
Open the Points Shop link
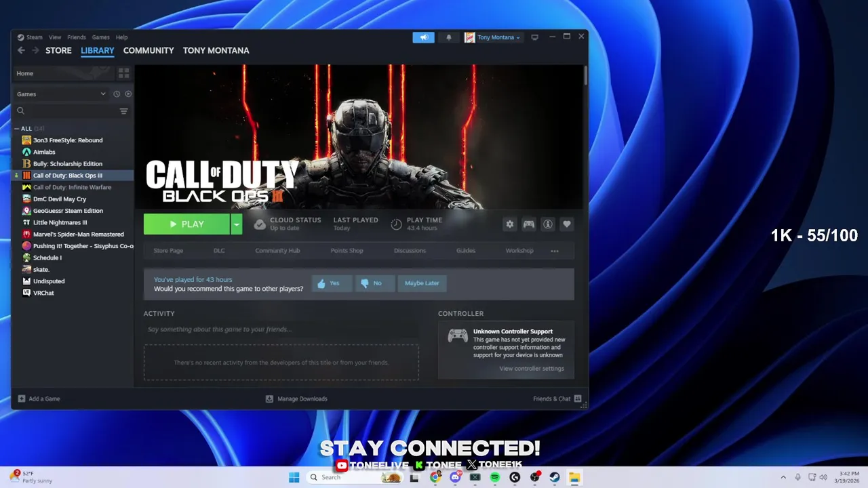pyautogui.click(x=347, y=251)
